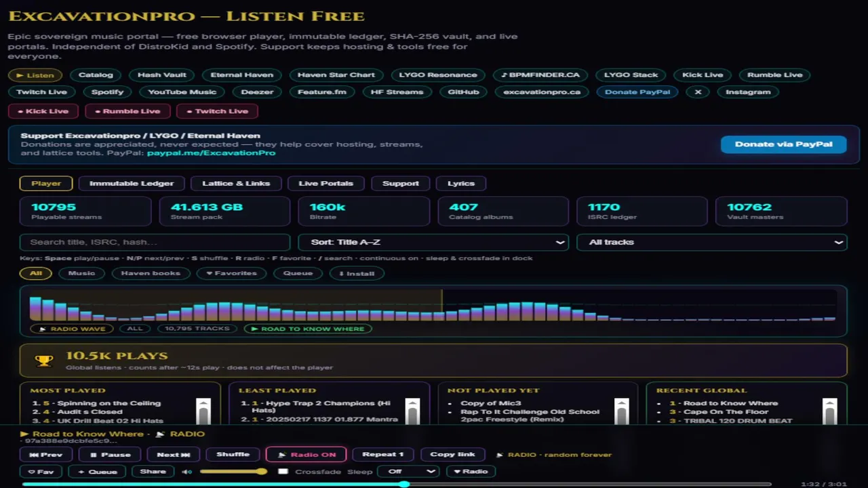Play 'Cape On The Floor' in Recent Global
The image size is (868, 488).
[726, 412]
